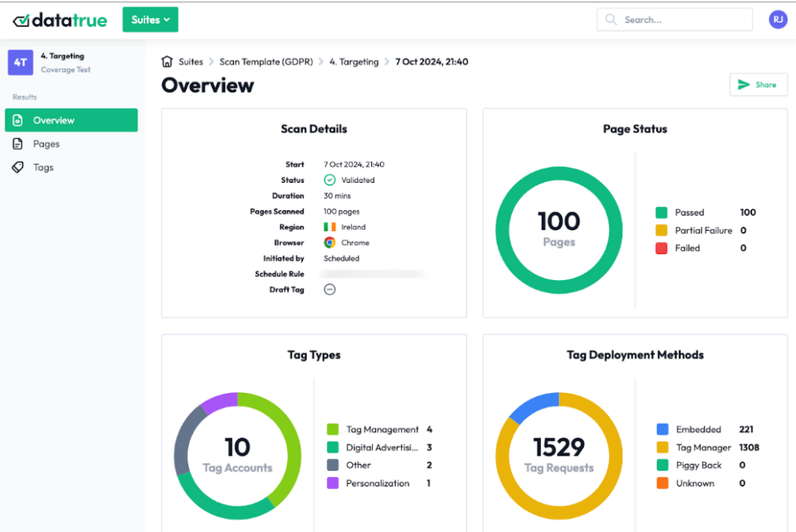796x532 pixels.
Task: Click the 7 Oct 2024, 21:40 breadcrumb
Action: click(431, 62)
